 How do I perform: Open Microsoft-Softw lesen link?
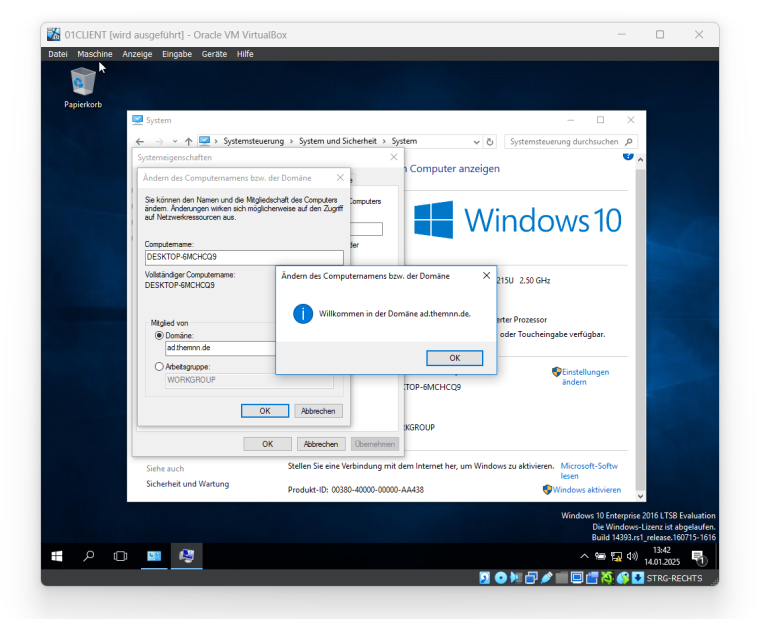(x=589, y=471)
